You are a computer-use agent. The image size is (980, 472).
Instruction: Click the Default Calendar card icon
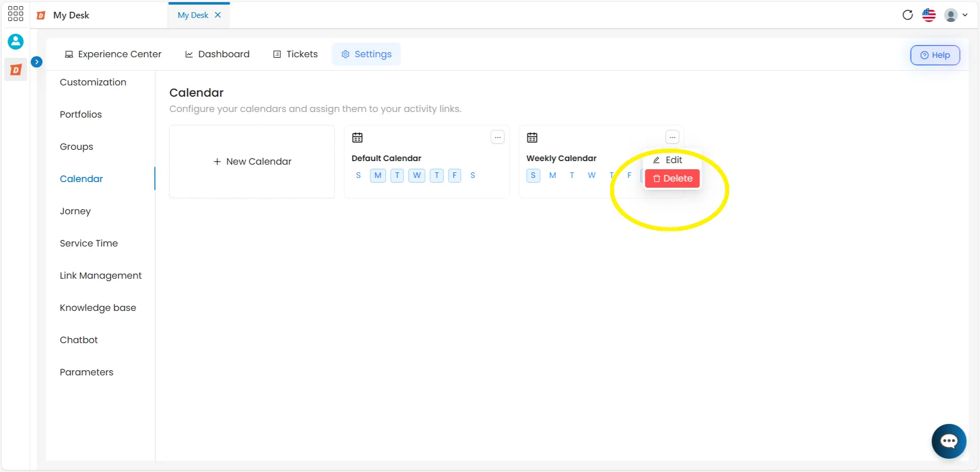[x=358, y=138]
